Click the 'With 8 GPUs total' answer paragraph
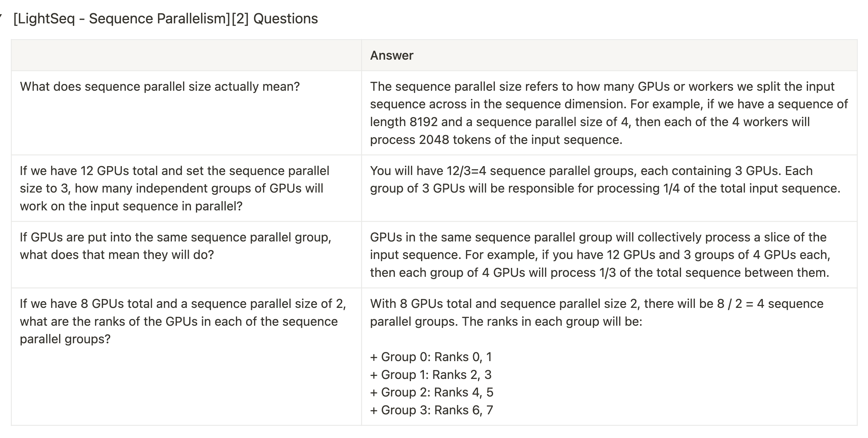 pyautogui.click(x=597, y=312)
